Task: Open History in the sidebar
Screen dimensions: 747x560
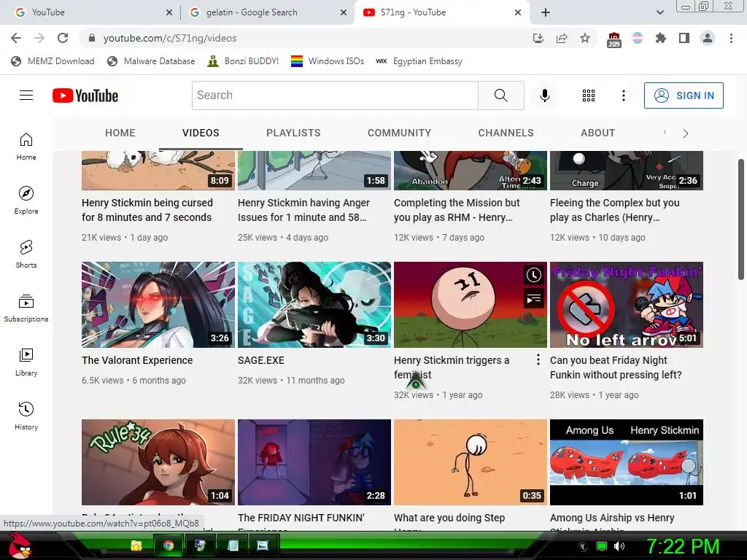Action: click(x=26, y=416)
